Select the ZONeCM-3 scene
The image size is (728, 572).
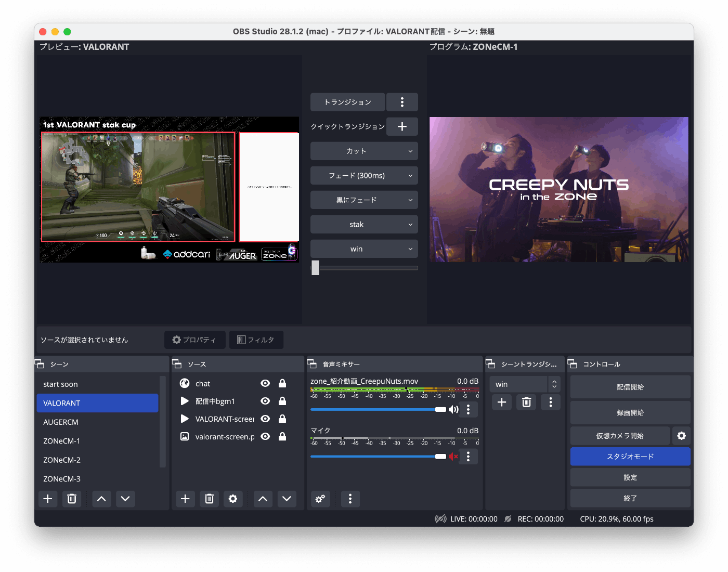(97, 479)
